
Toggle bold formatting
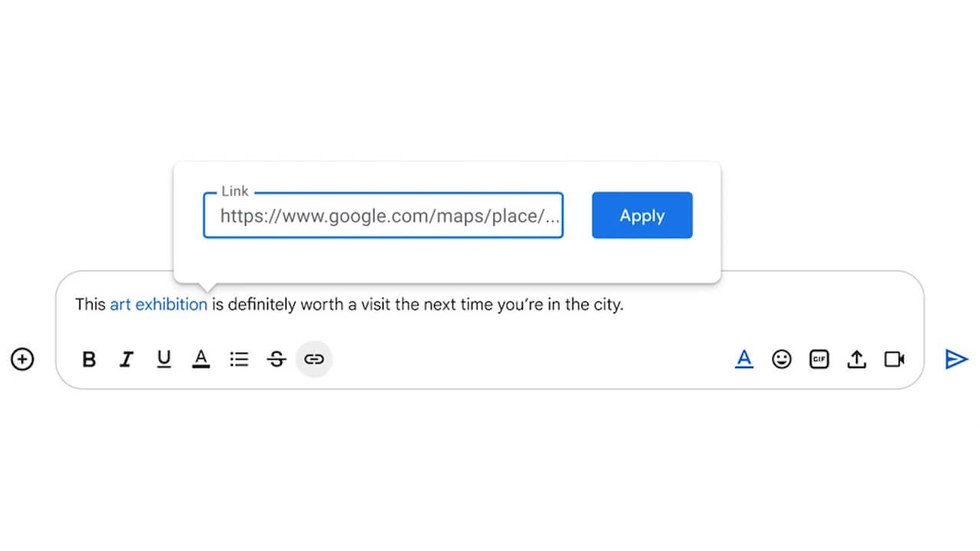89,359
